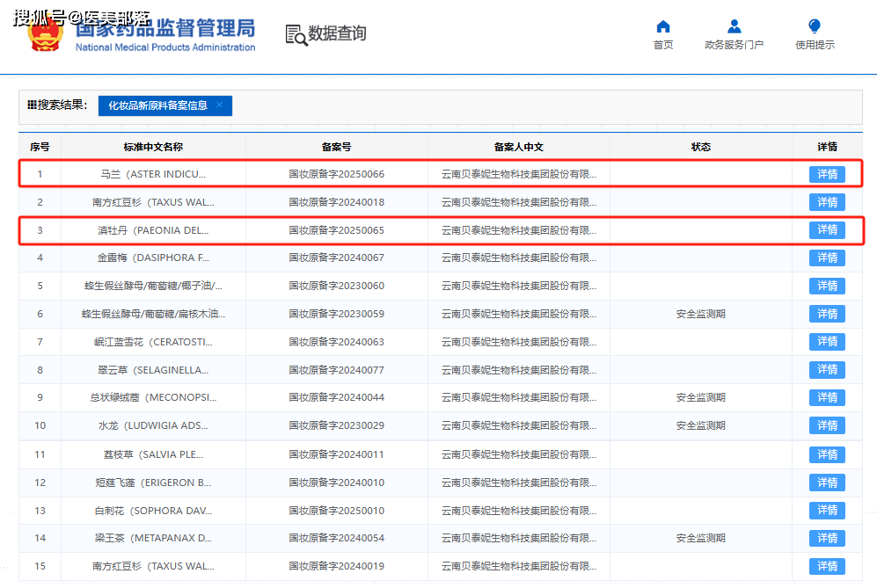Select 梁王茶 (METAPANAX D... name cell

(x=153, y=538)
